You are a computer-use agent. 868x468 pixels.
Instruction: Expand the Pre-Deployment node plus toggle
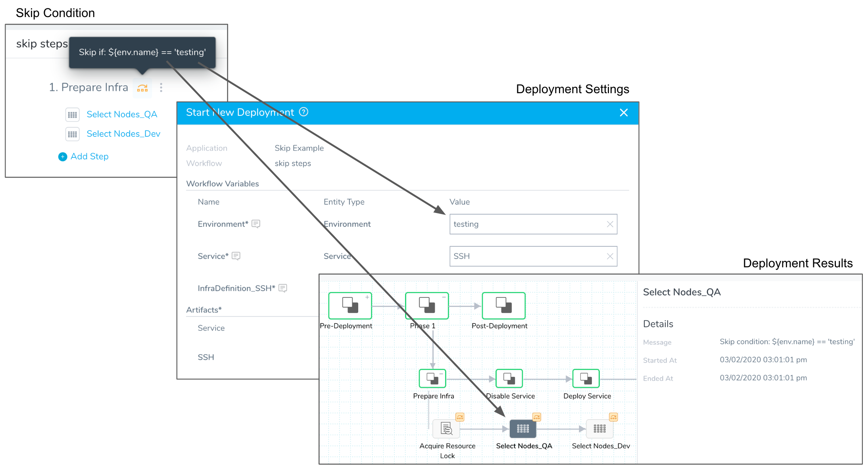click(x=367, y=297)
